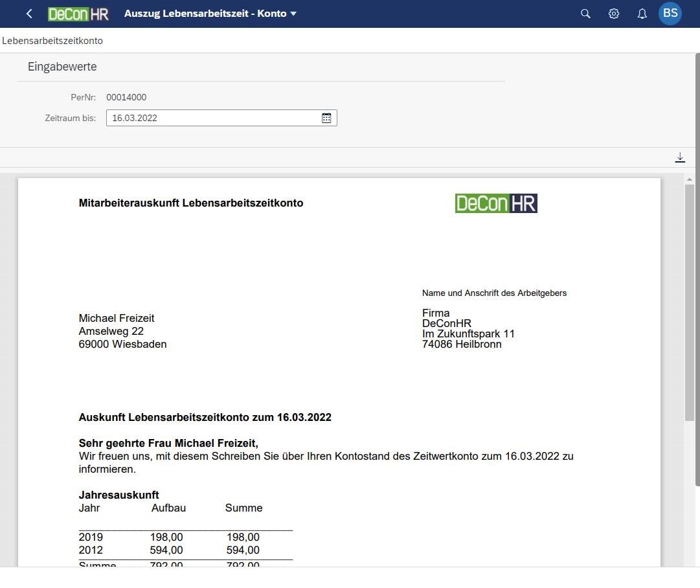Open search with the magnifier icon
The width and height of the screenshot is (700, 588).
click(585, 14)
